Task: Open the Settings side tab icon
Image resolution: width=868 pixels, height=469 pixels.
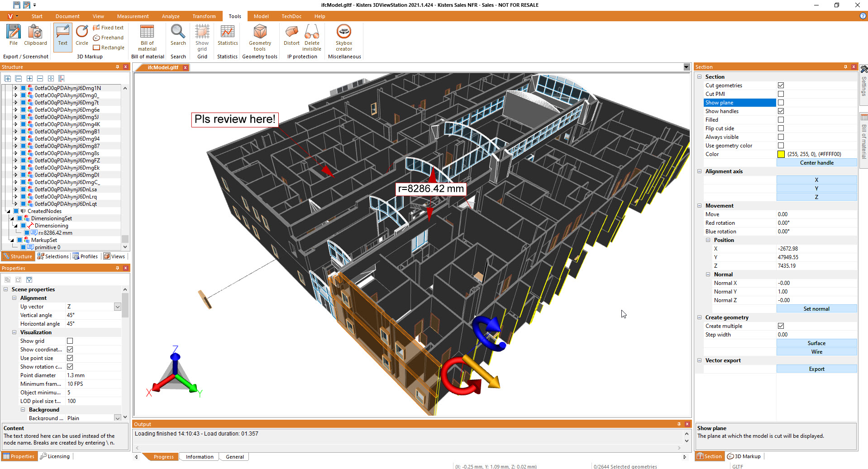Action: (x=863, y=69)
